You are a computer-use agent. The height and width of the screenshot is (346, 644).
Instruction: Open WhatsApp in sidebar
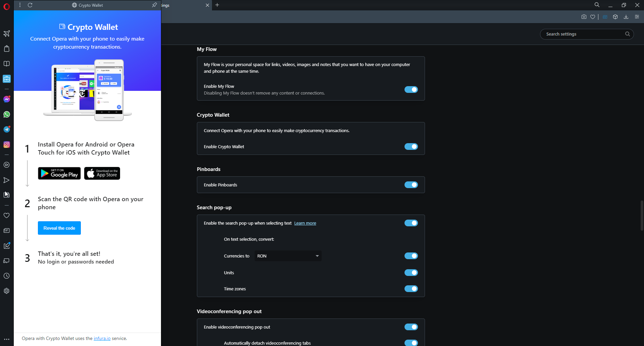(7, 114)
